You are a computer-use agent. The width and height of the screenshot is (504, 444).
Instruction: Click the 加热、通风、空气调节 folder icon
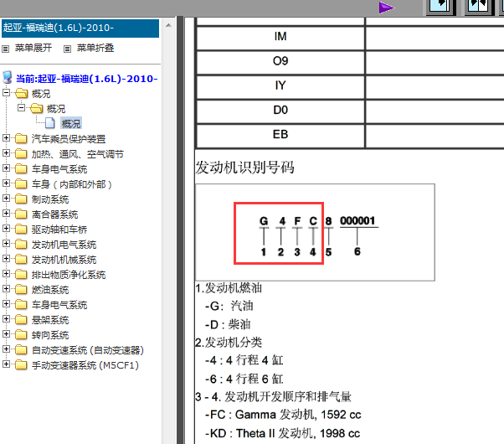pyautogui.click(x=21, y=154)
